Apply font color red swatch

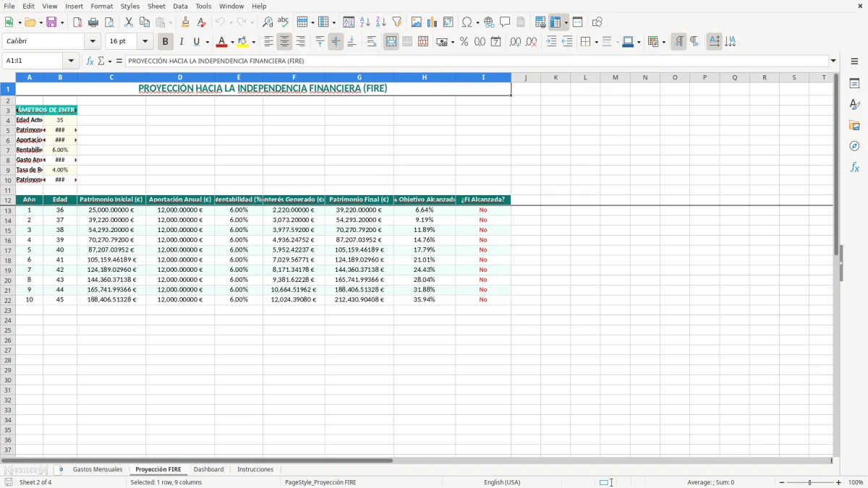[x=221, y=42]
